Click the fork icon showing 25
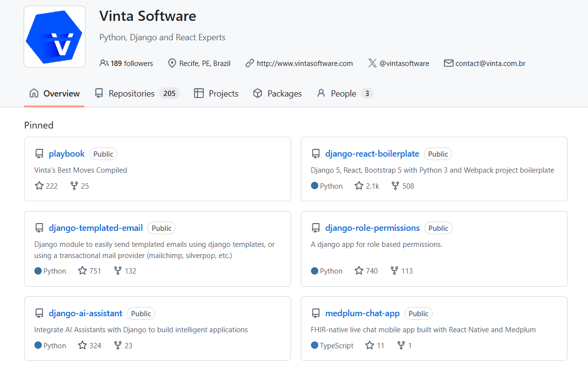 74,186
